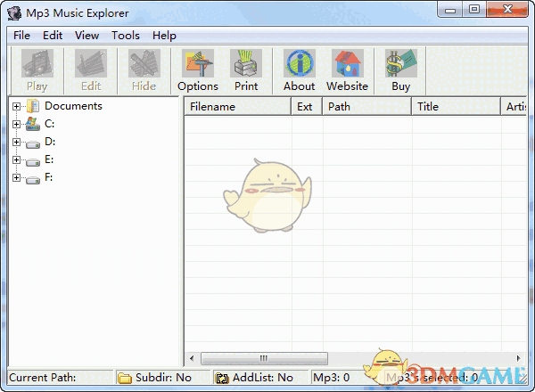Viewport: 535px width, 392px height.
Task: Open the Help menu
Action: pyautogui.click(x=164, y=36)
